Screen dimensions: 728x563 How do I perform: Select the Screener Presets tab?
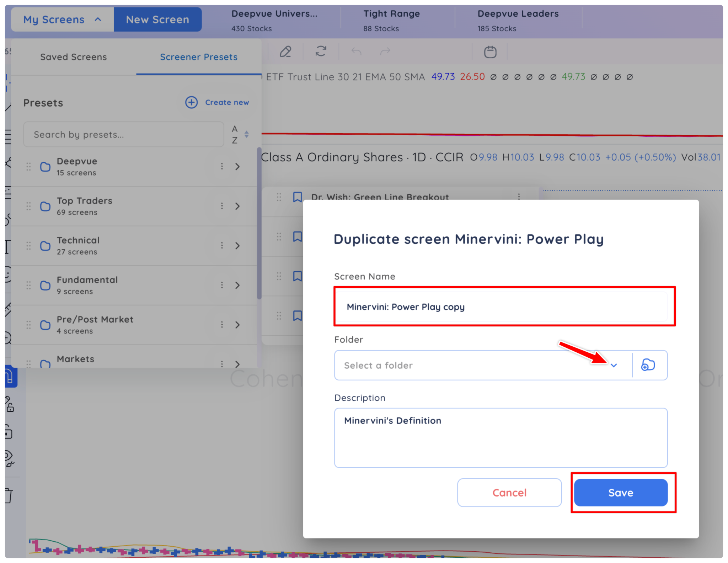pyautogui.click(x=198, y=57)
